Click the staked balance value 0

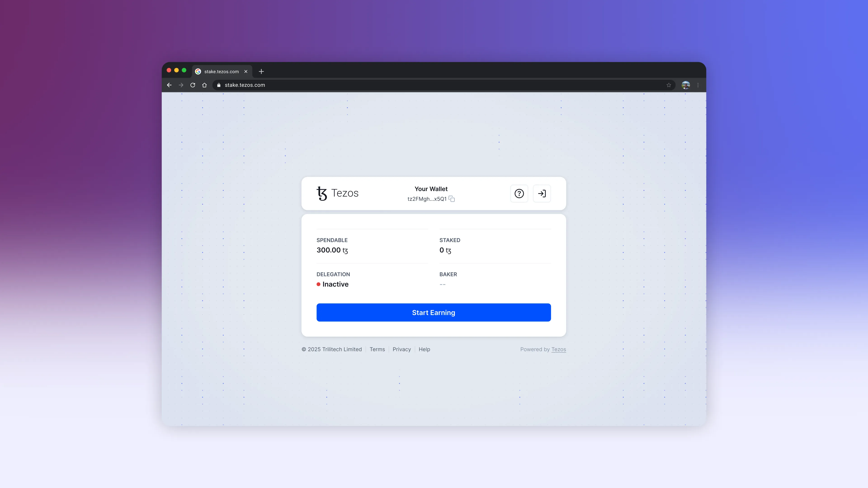[445, 250]
